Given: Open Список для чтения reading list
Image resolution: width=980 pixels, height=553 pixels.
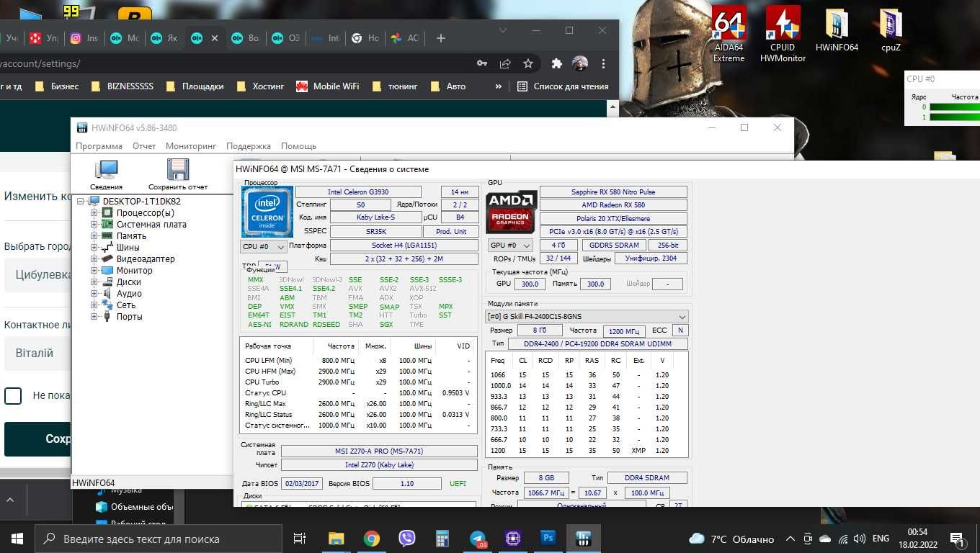Looking at the screenshot, I should [563, 86].
